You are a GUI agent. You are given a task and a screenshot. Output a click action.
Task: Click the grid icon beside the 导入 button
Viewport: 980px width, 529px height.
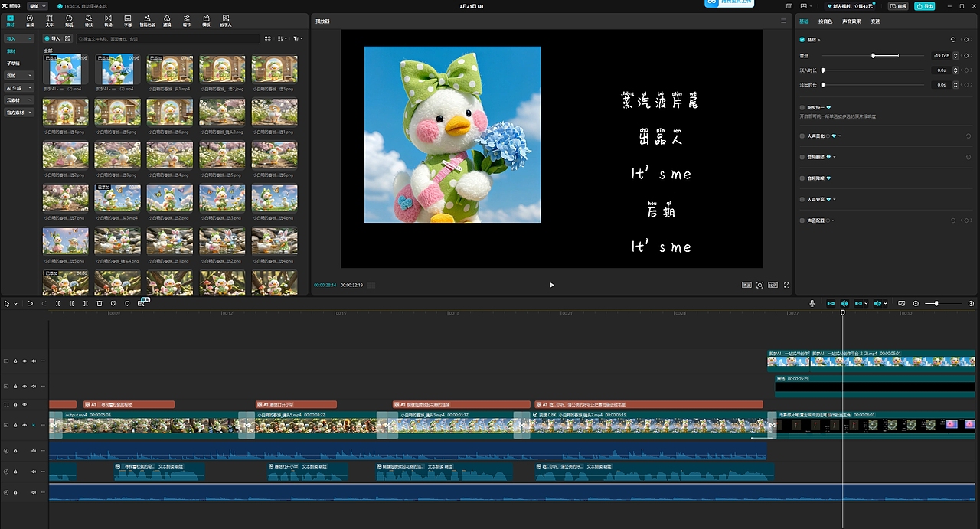click(x=67, y=38)
